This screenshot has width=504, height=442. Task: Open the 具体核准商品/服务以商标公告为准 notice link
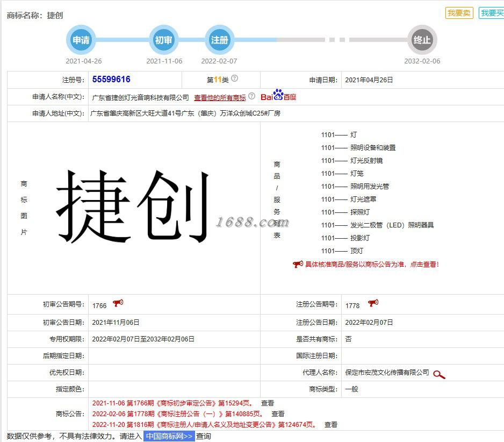pyautogui.click(x=372, y=265)
